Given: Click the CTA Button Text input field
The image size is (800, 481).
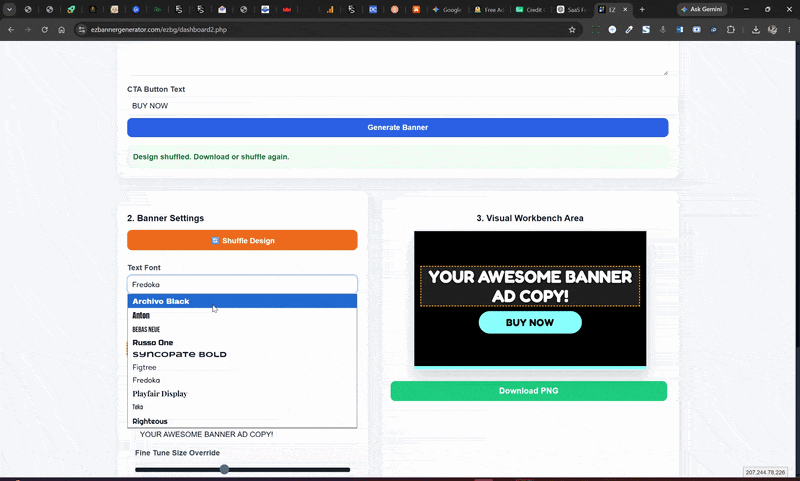Looking at the screenshot, I should click(x=397, y=106).
